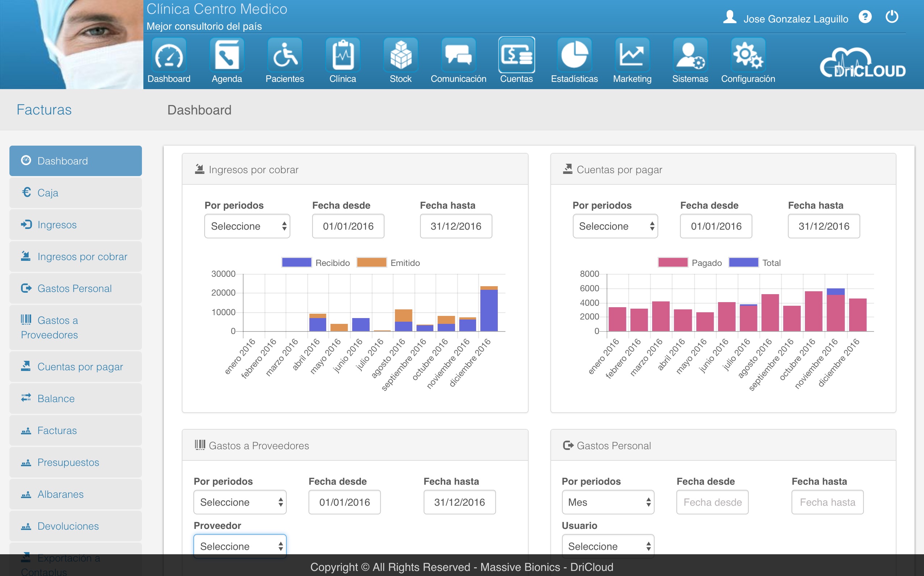
Task: Click Fecha hasta field in Cuentas por pagar
Action: tap(823, 226)
